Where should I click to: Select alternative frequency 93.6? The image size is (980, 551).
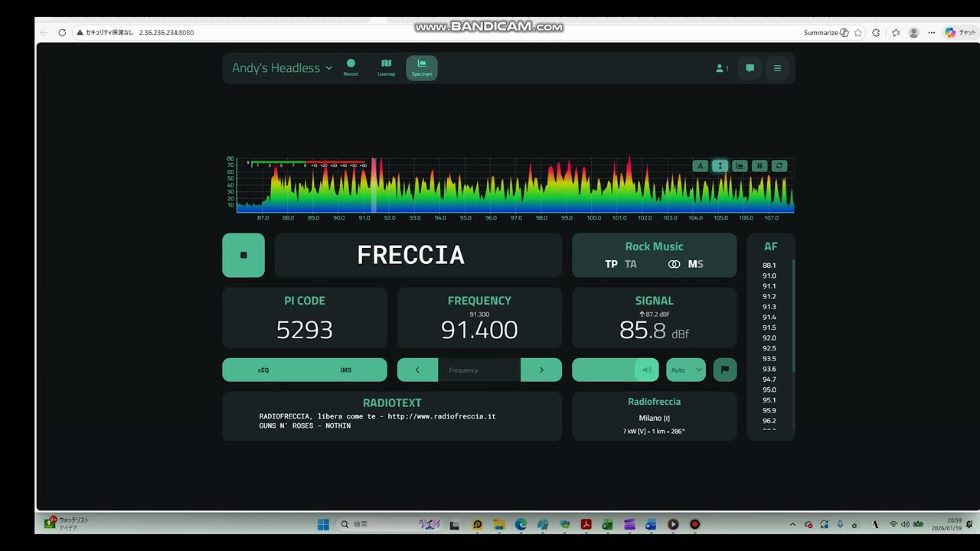click(769, 369)
